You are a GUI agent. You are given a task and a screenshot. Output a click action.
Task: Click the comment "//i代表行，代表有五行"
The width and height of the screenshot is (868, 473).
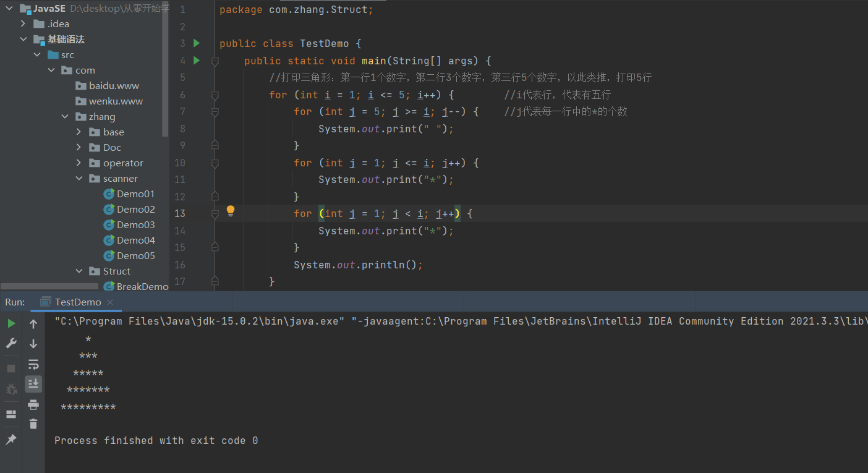[x=558, y=95]
